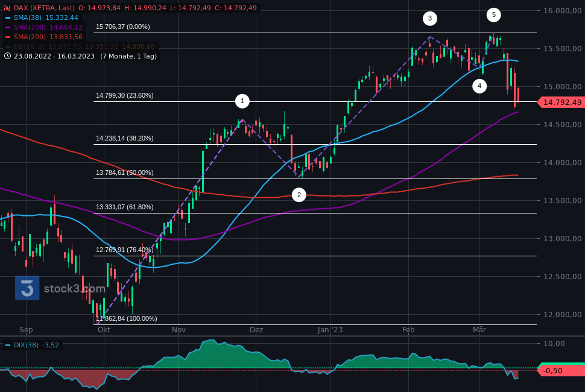Select the SMA(38) indicator legend icon
585x392 pixels.
click(x=7, y=18)
